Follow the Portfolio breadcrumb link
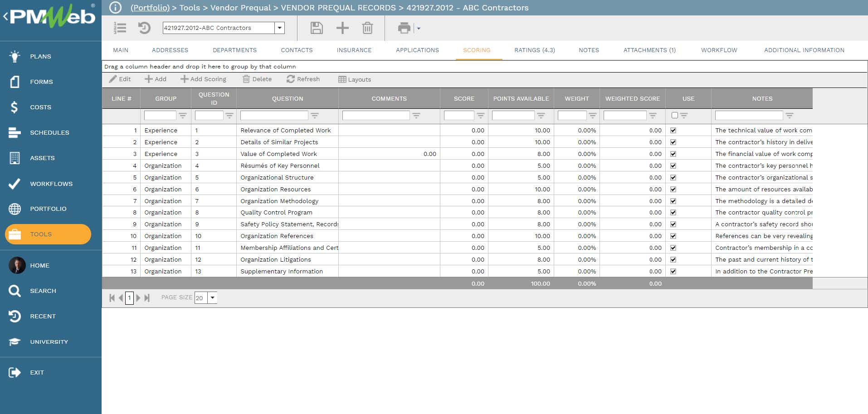Image resolution: width=868 pixels, height=414 pixels. tap(150, 8)
